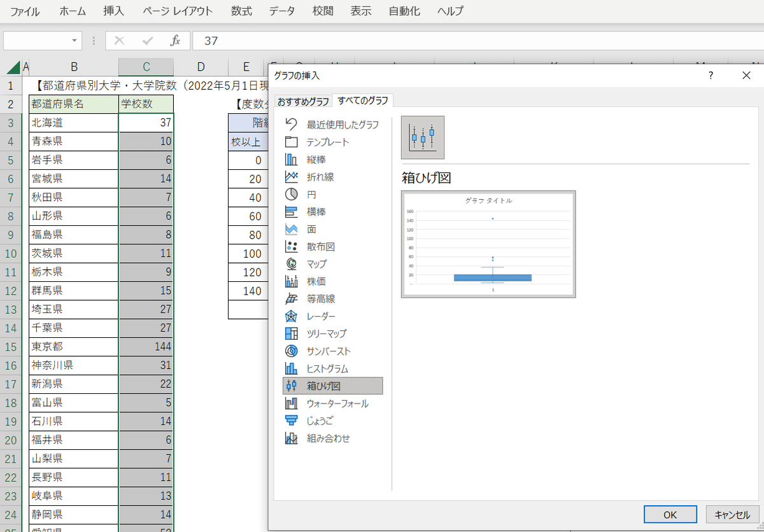764x532 pixels.
Task: Open the データ ribbon menu
Action: [x=282, y=11]
